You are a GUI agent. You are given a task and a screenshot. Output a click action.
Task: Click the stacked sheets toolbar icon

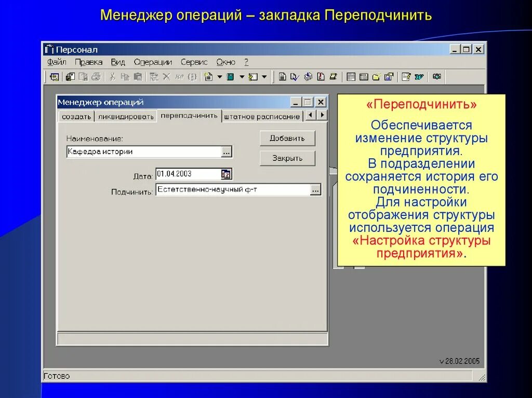point(308,77)
